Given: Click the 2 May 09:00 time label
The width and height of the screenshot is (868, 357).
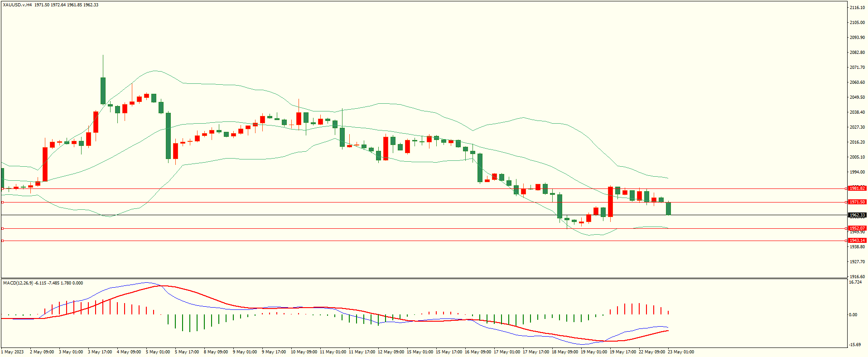Looking at the screenshot, I should tap(42, 352).
